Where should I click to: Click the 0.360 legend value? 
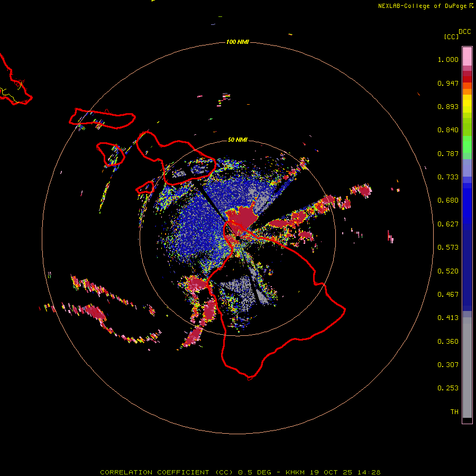coord(448,342)
